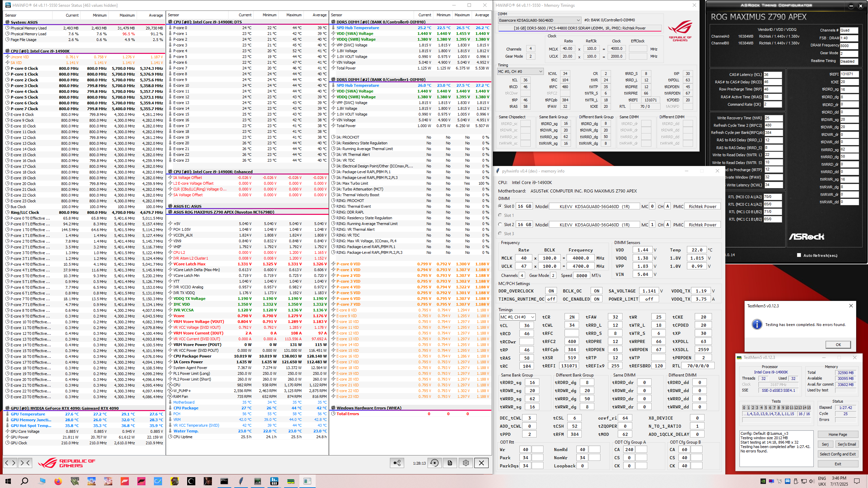Screen dimensions: 868x488
Task: Open the red Forza taskbar icon
Action: pyautogui.click(x=125, y=481)
